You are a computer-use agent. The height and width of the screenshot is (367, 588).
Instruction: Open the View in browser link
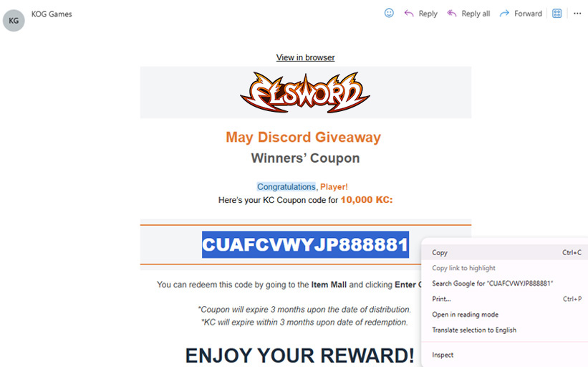[305, 57]
